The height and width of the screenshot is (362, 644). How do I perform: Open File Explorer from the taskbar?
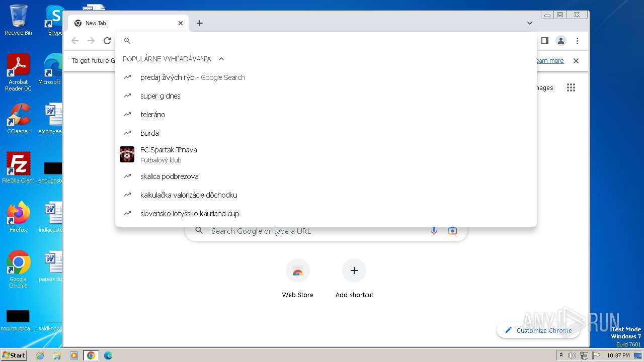tap(57, 355)
